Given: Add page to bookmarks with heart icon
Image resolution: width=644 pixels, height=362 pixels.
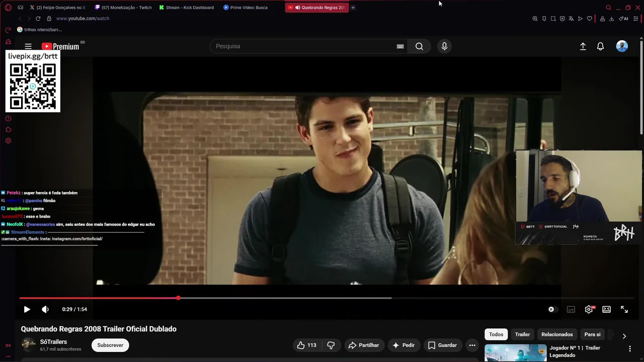Looking at the screenshot, I should point(589,19).
